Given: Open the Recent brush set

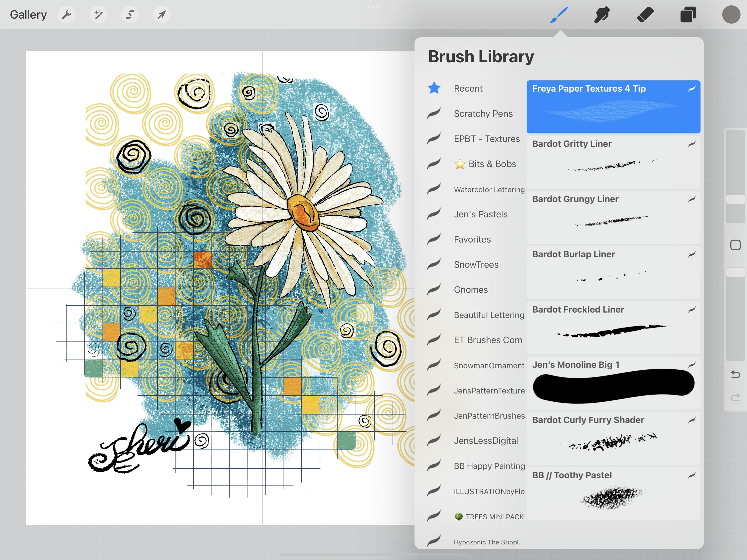Looking at the screenshot, I should 468,89.
